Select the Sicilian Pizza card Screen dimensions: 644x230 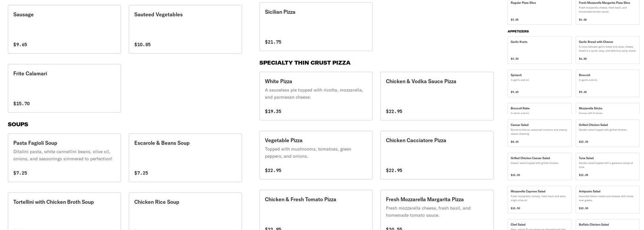[x=316, y=27]
